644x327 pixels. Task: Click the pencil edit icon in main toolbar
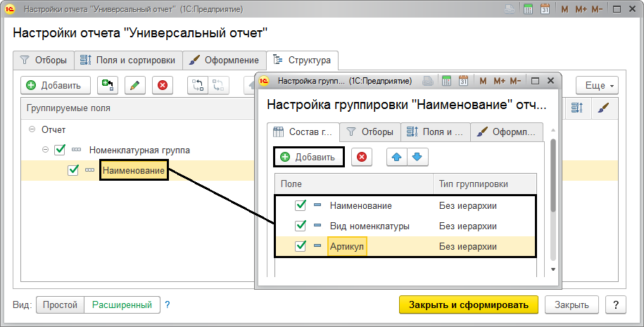click(x=135, y=85)
